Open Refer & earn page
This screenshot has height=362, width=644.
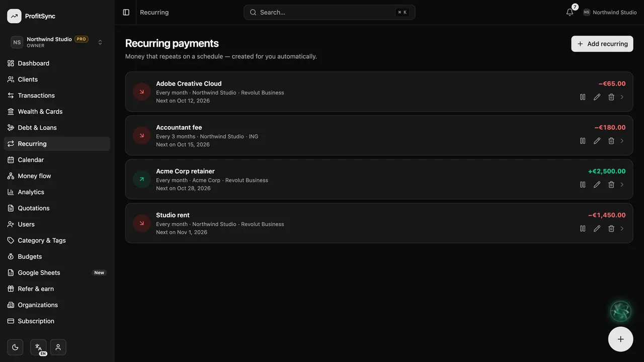click(57, 289)
